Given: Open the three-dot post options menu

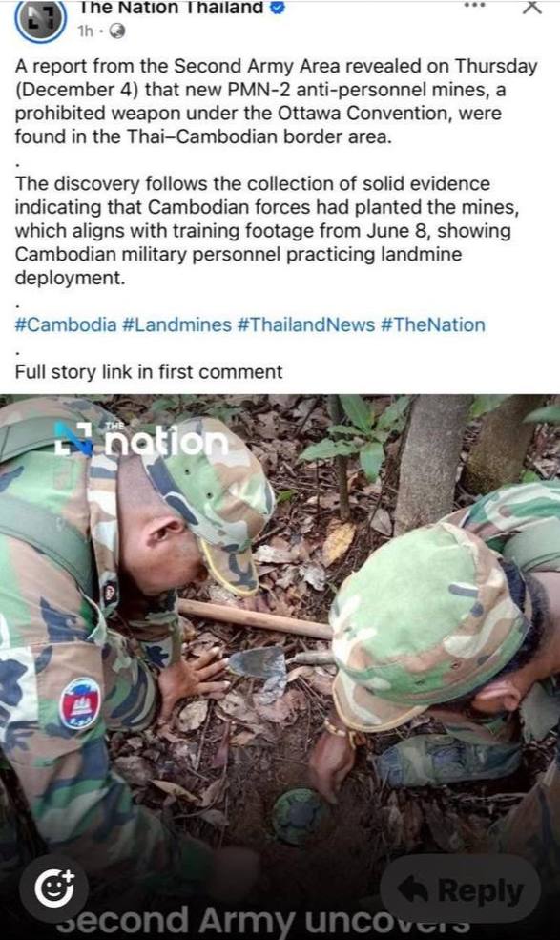Looking at the screenshot, I should 474,6.
